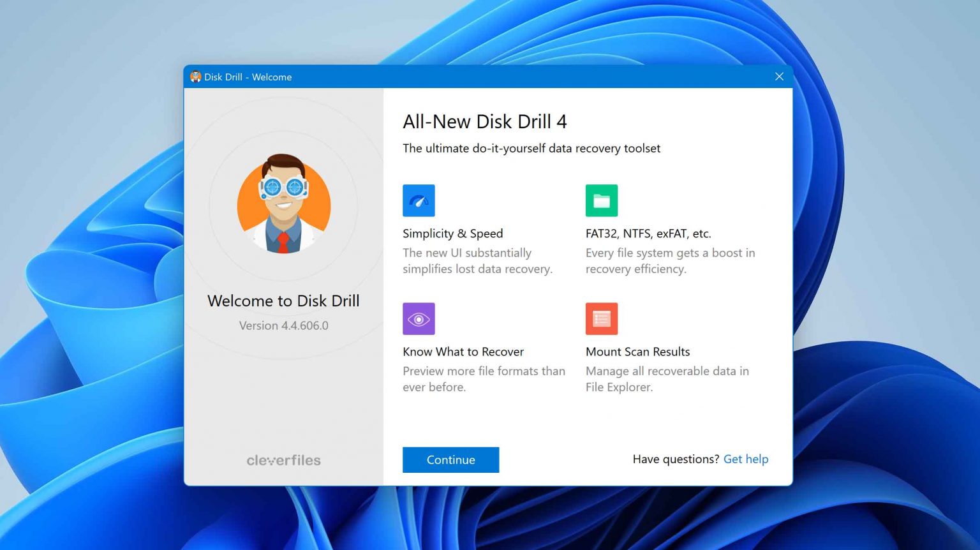The width and height of the screenshot is (980, 550).
Task: Click the 'FAT32, NTFS, exFAT, etc.' heading
Action: coord(648,234)
